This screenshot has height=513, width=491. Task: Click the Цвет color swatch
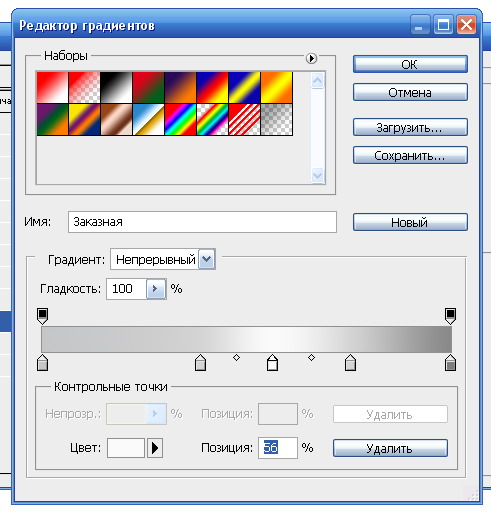[126, 448]
